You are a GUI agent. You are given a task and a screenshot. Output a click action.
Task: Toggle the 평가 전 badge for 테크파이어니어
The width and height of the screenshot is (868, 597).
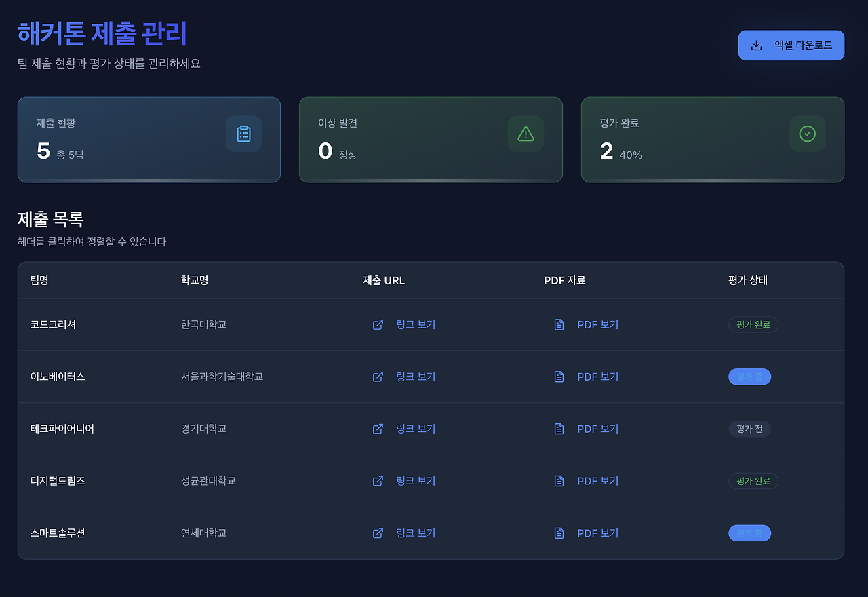tap(749, 429)
